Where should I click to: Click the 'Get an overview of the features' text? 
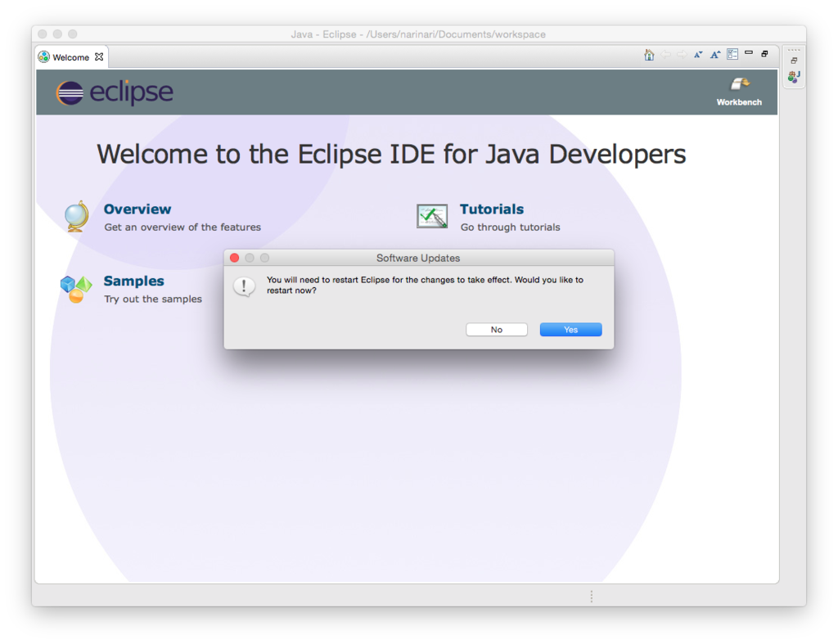182,227
